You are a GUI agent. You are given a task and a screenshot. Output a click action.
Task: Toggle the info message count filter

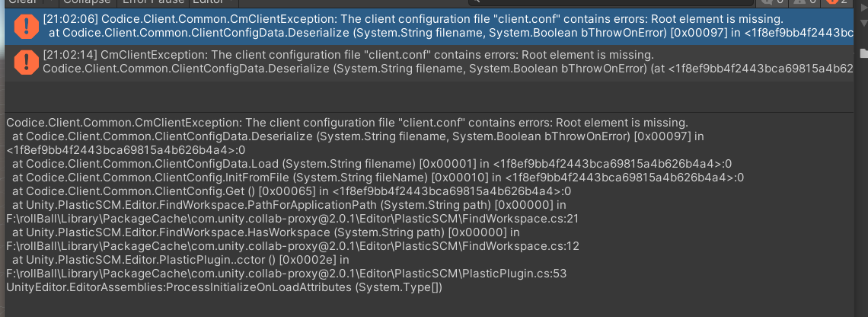(x=771, y=2)
